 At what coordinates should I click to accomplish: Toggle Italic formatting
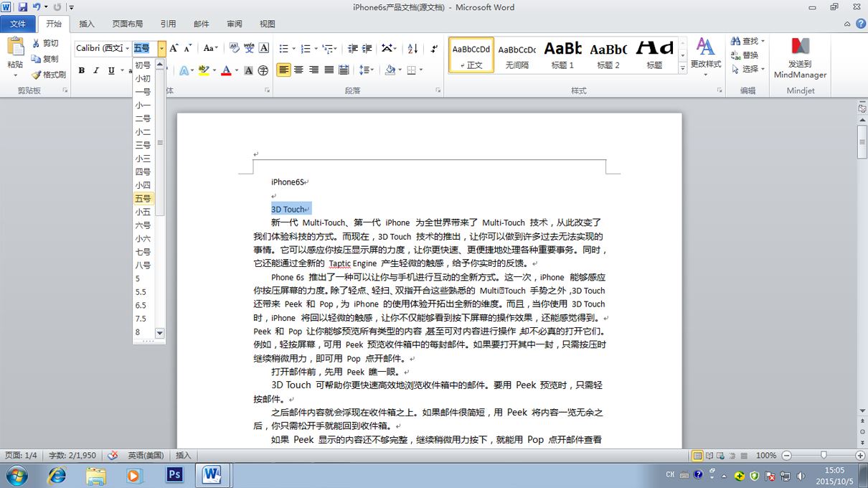click(x=96, y=70)
